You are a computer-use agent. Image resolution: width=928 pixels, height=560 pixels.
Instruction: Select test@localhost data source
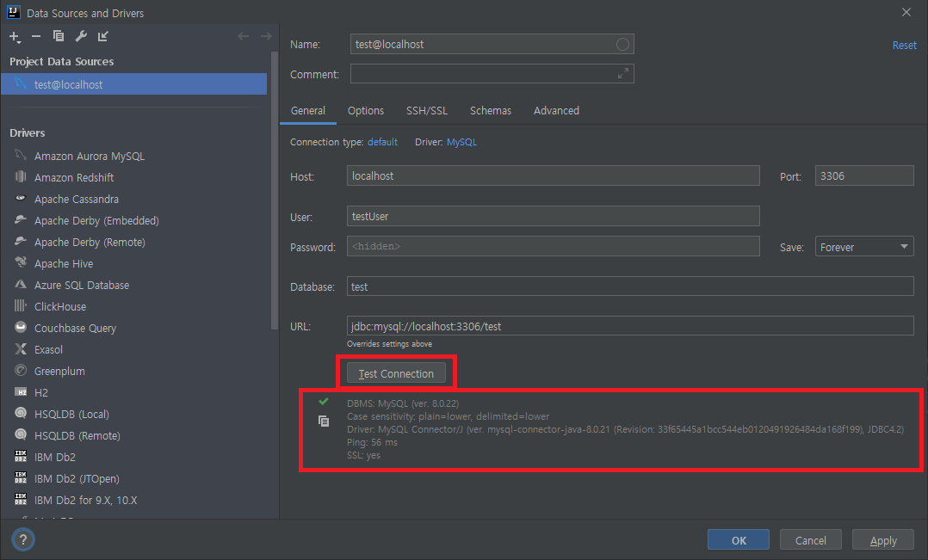(x=133, y=84)
